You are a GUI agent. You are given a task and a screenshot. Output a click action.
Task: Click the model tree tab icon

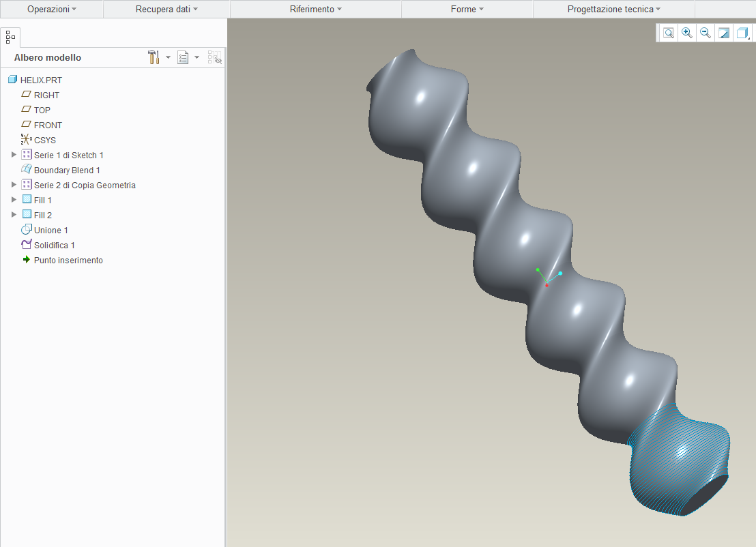[10, 37]
